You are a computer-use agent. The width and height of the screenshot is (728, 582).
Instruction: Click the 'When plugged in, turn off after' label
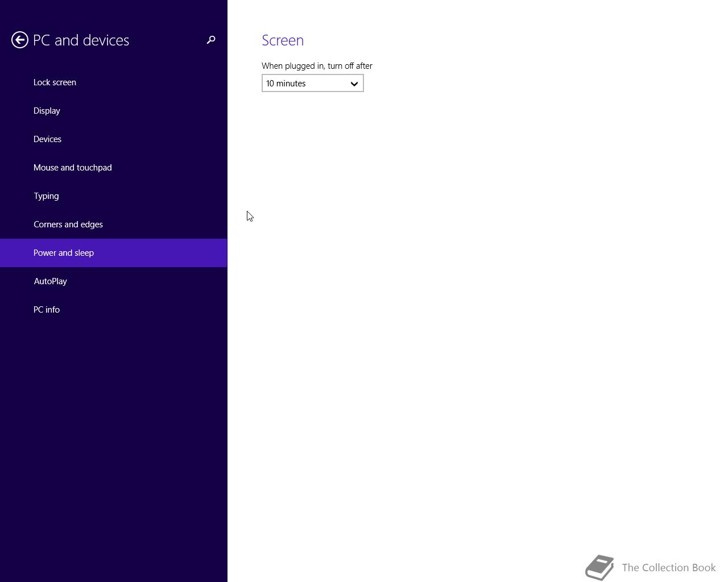coord(317,66)
